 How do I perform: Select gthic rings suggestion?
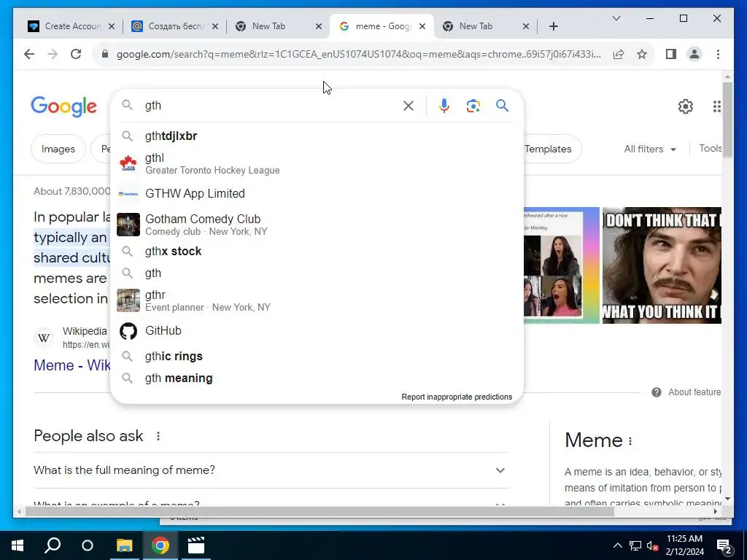[x=317, y=357]
